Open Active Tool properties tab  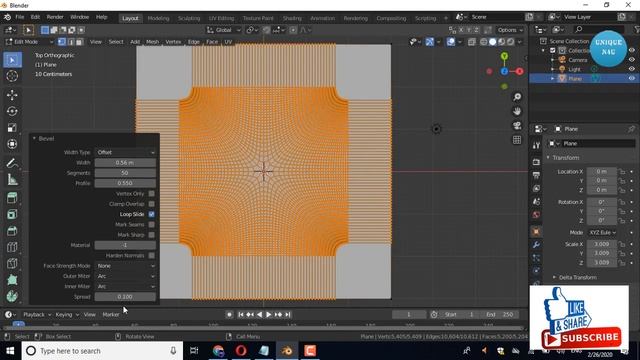(x=536, y=145)
